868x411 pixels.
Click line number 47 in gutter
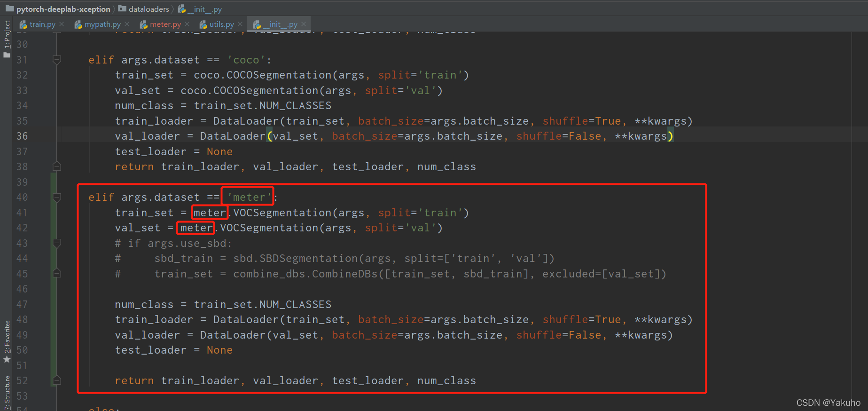[x=22, y=304]
